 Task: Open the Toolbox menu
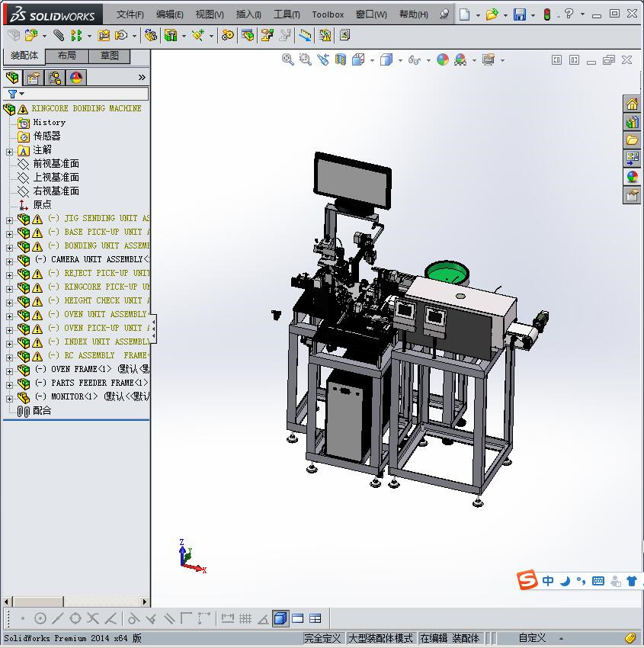click(328, 14)
